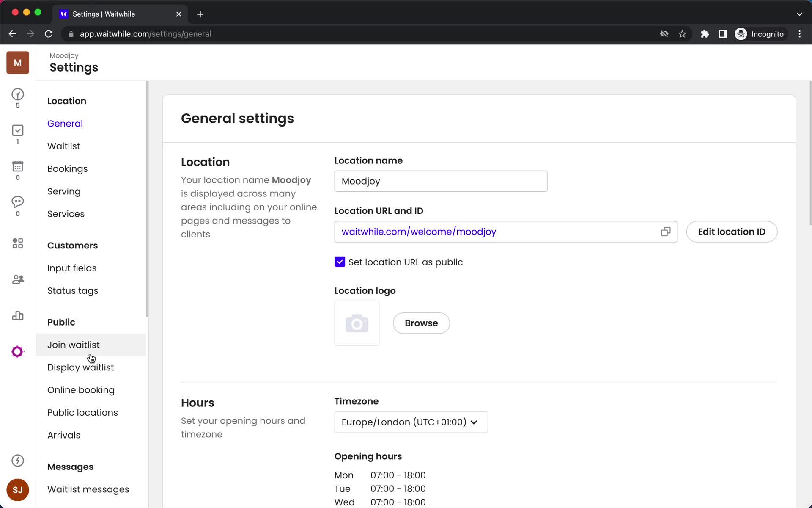Check the location URL public setting

[340, 262]
